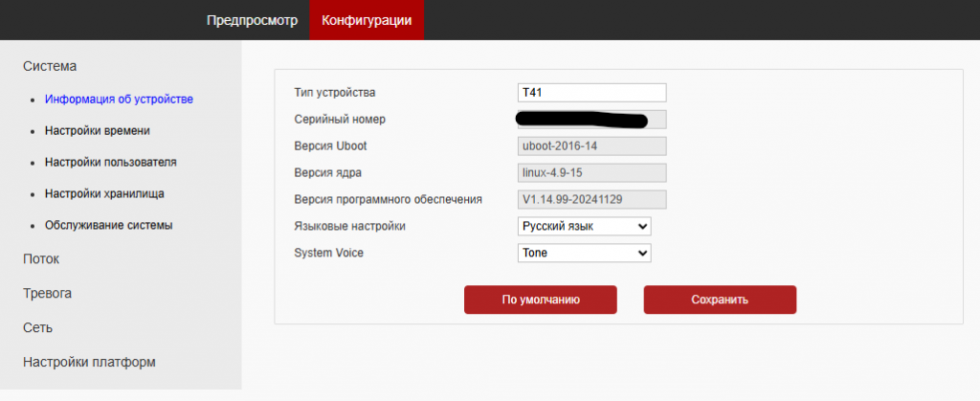
Task: Click the Тип устройства field with T41
Action: pyautogui.click(x=591, y=93)
